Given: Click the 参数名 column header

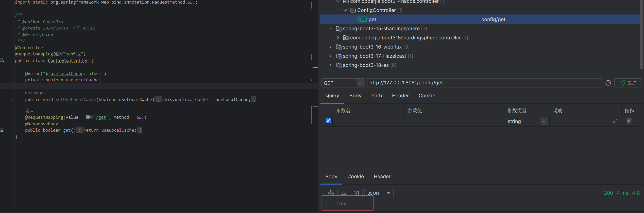Looking at the screenshot, I should click(x=343, y=111).
